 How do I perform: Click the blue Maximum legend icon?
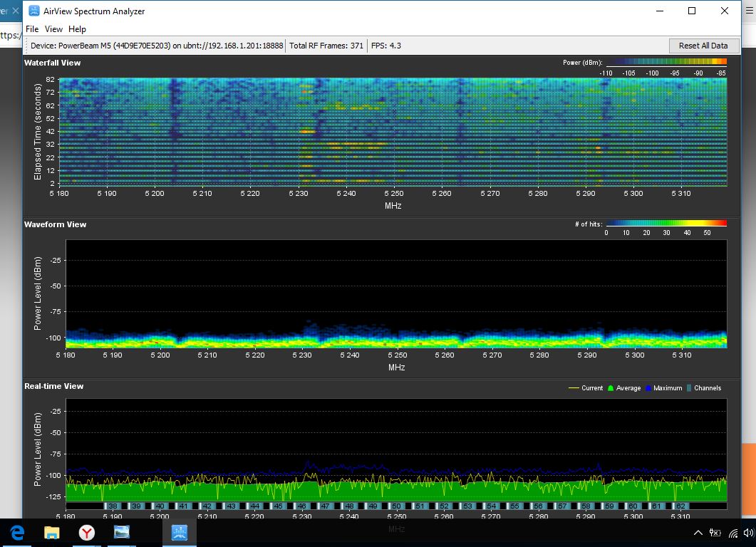coord(648,388)
